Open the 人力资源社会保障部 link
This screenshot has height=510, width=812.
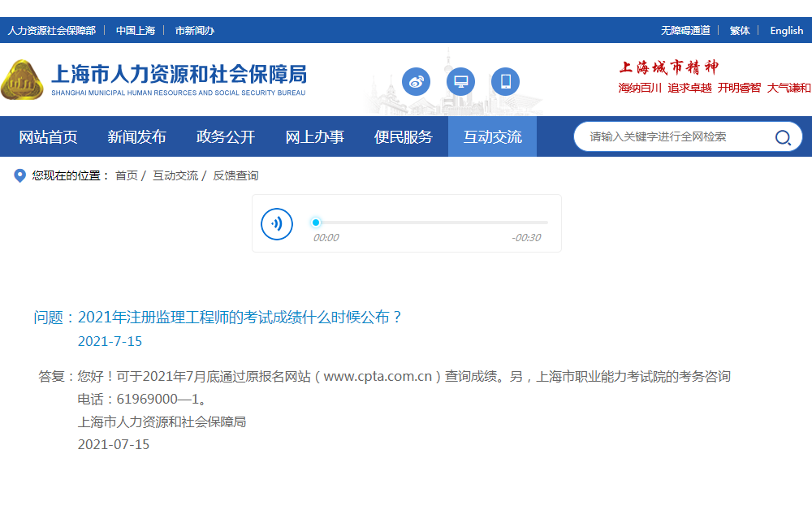click(52, 30)
